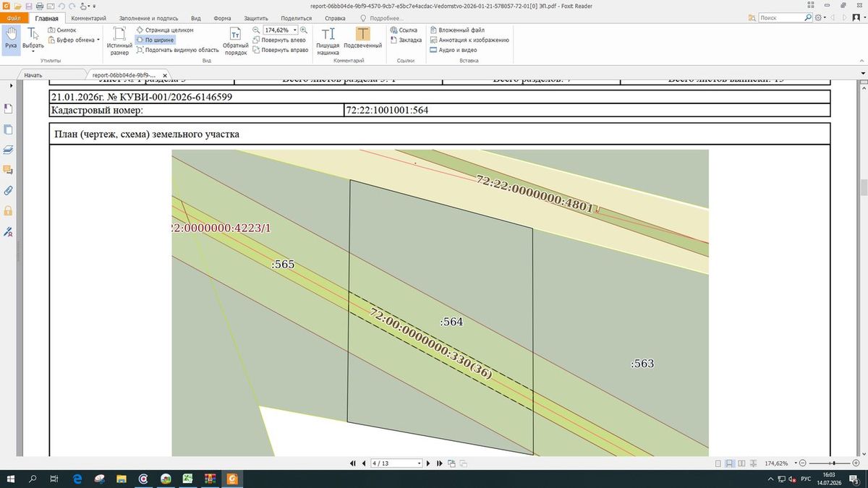Switch to the Комментарий ribbon tab
868x488 pixels.
tap(88, 18)
